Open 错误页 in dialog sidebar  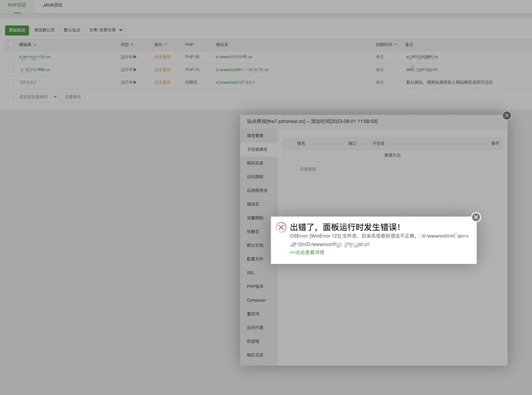coord(259,204)
